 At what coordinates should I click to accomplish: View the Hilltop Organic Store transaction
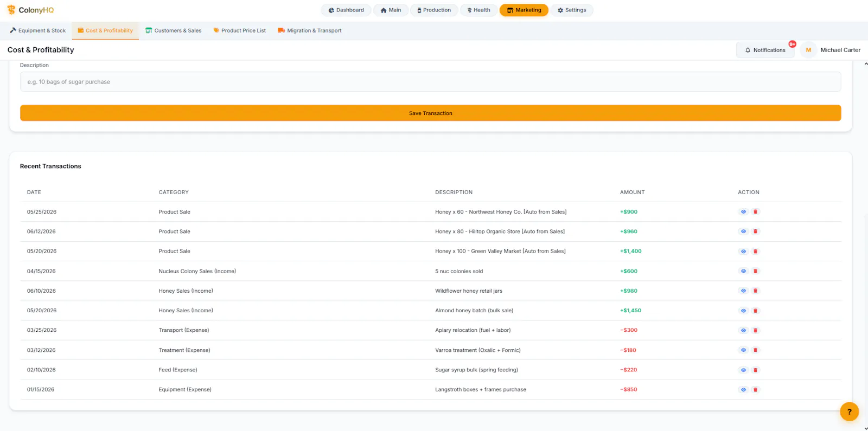pos(743,231)
